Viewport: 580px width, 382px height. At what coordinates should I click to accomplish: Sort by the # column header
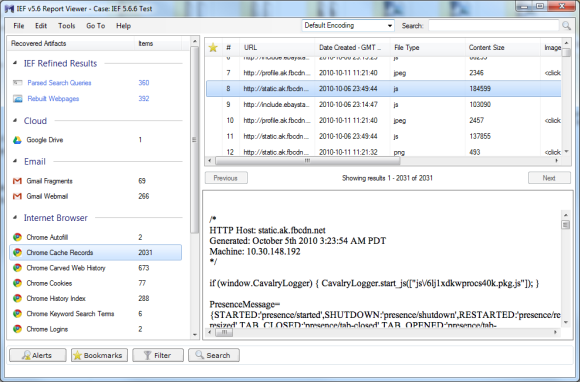[x=231, y=47]
